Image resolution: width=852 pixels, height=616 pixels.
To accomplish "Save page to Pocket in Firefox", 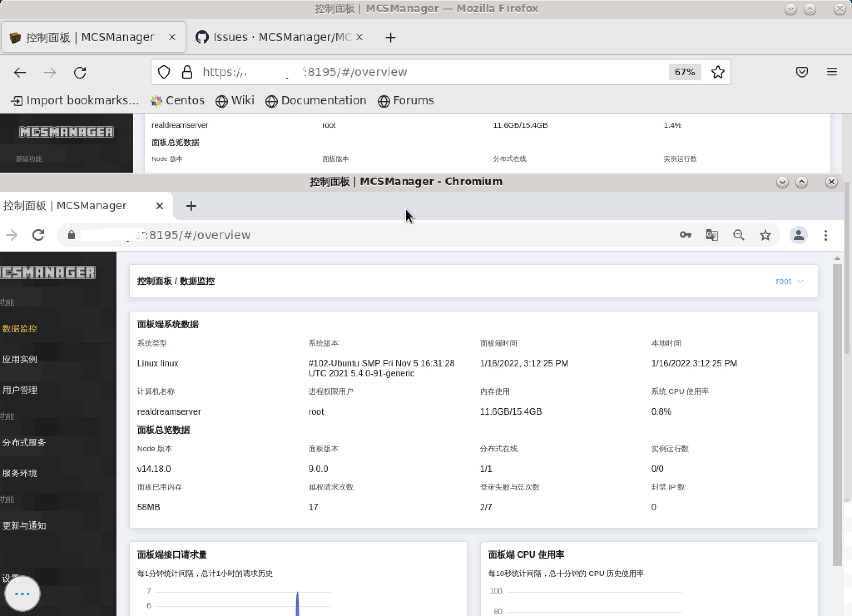I will coord(802,72).
